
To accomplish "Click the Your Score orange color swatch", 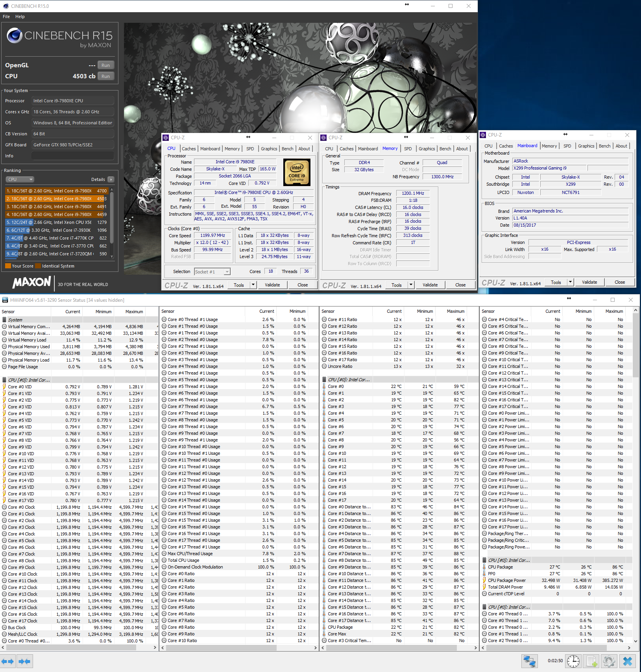I will (8, 266).
